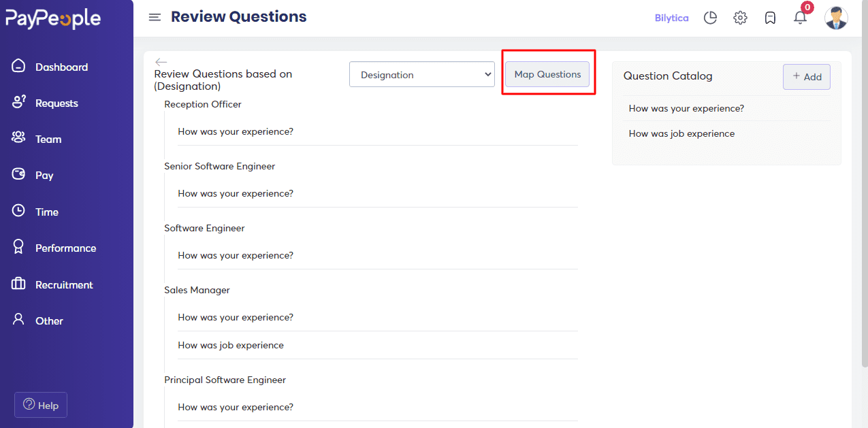Click the Requests sidebar icon
868x428 pixels.
pyautogui.click(x=18, y=102)
